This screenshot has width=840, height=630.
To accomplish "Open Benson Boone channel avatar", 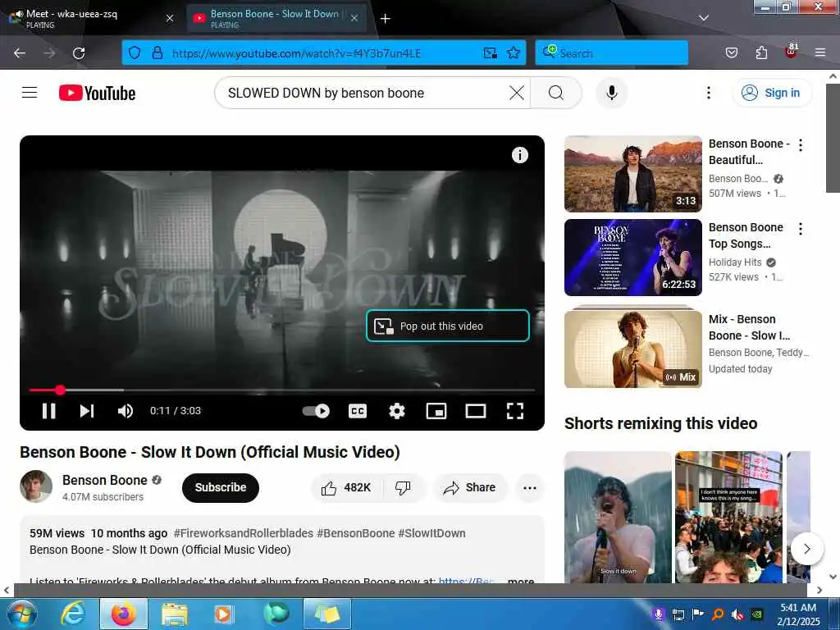I will 36,486.
